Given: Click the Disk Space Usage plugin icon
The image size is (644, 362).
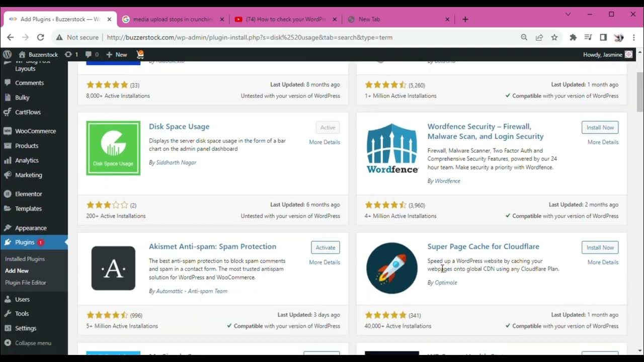Looking at the screenshot, I should tap(113, 148).
